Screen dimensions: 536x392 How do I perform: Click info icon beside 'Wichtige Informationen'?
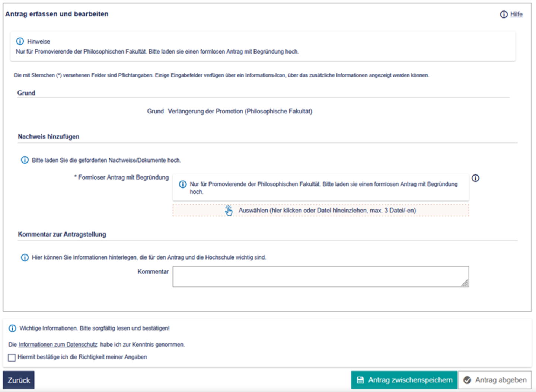pyautogui.click(x=12, y=328)
